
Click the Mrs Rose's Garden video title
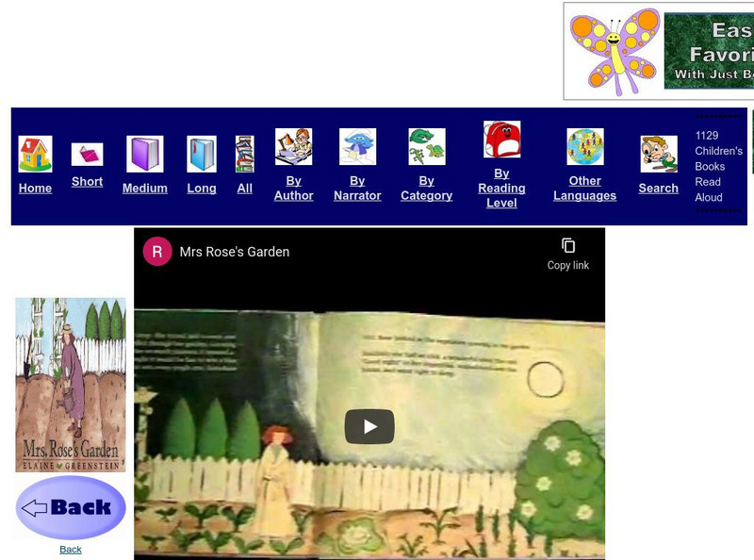pyautogui.click(x=234, y=252)
